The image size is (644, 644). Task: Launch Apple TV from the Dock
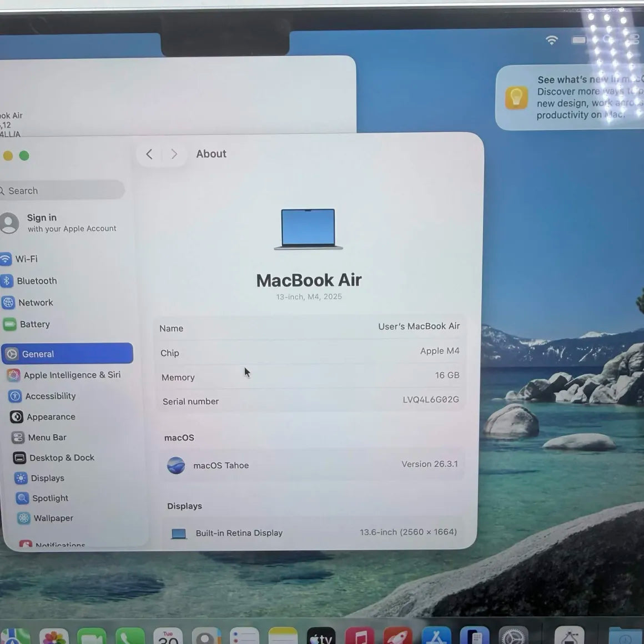coord(321,636)
